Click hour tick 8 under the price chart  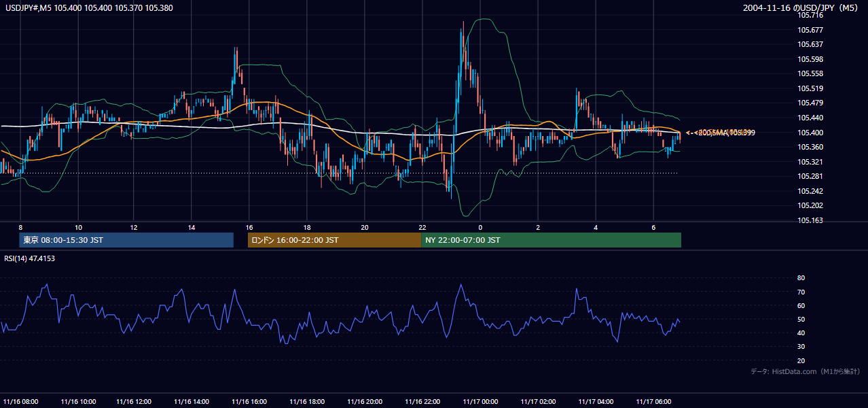[x=21, y=227]
